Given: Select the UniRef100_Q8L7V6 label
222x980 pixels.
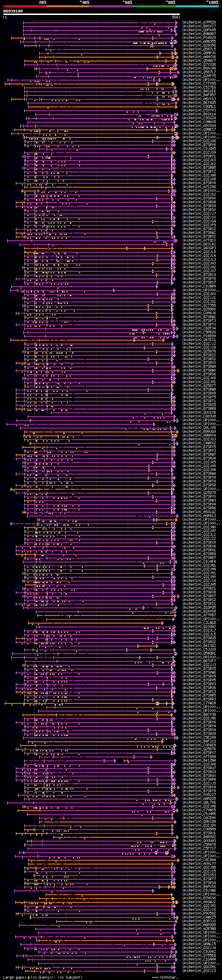Looking at the screenshot, I should 199,802.
